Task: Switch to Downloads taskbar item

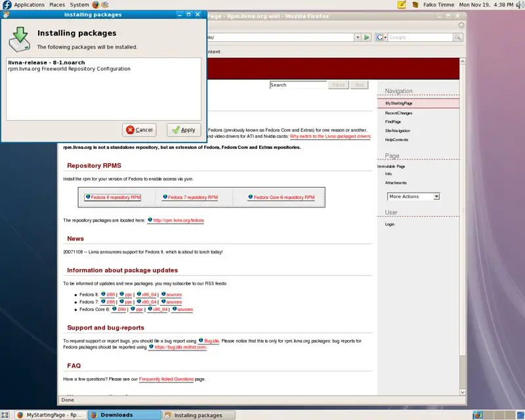Action: (125, 415)
